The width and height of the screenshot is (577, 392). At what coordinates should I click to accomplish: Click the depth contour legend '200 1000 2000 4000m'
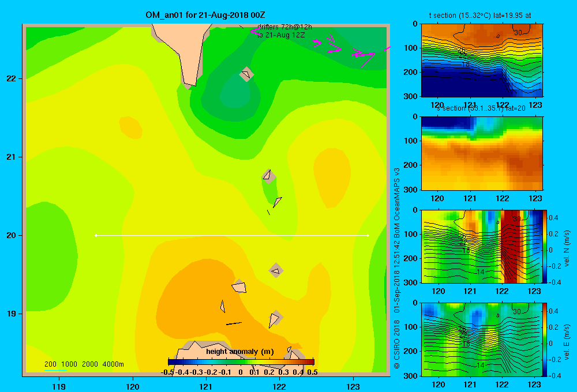coord(84,364)
